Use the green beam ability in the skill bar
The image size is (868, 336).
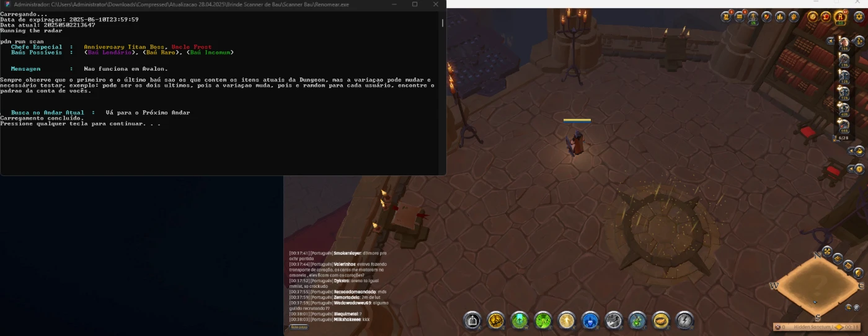point(520,320)
